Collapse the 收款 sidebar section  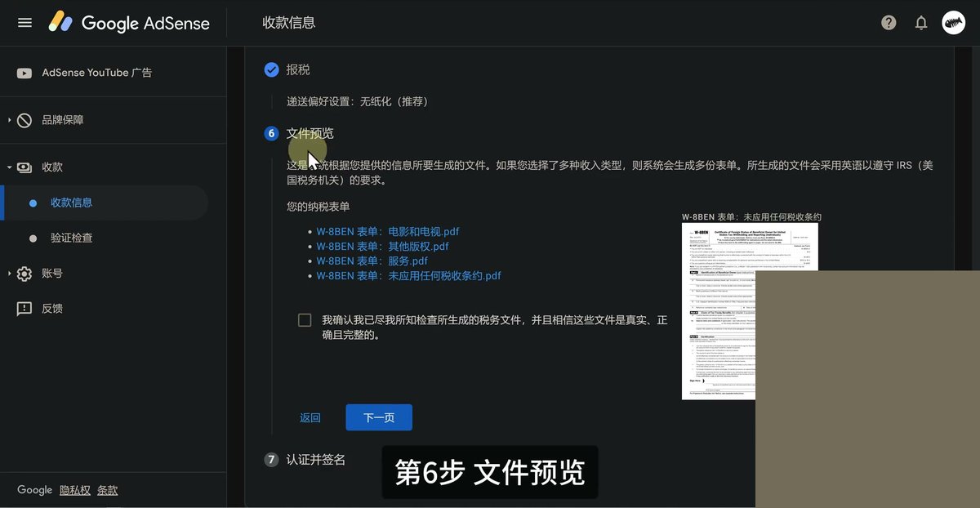click(x=10, y=167)
